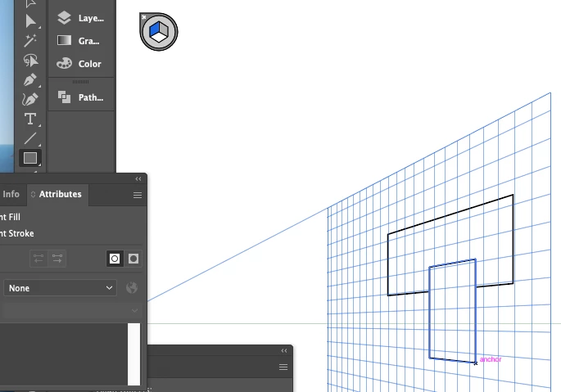This screenshot has height=392, width=561.
Task: Click the reverse path direction on button
Action: [x=57, y=259]
